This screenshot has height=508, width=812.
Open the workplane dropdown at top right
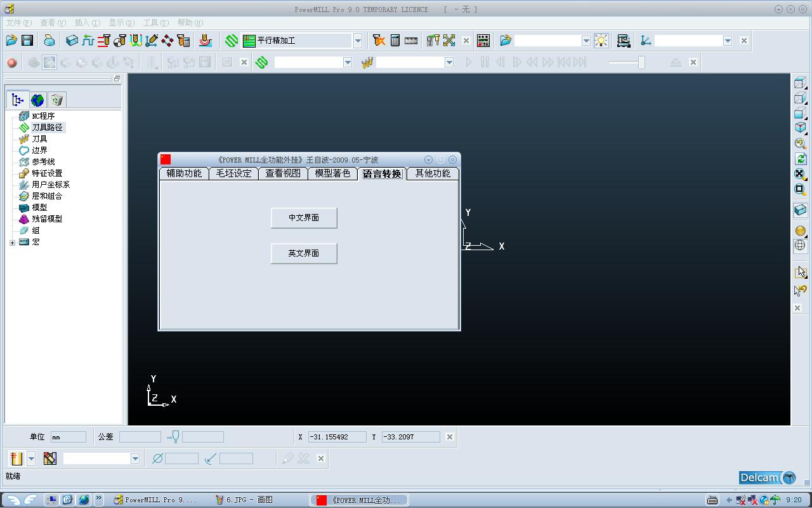coord(728,41)
